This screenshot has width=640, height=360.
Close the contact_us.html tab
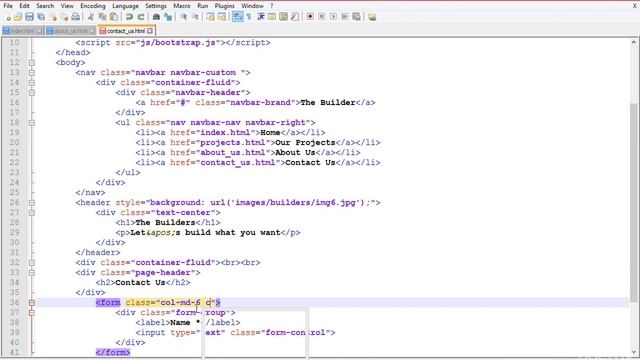coord(150,31)
